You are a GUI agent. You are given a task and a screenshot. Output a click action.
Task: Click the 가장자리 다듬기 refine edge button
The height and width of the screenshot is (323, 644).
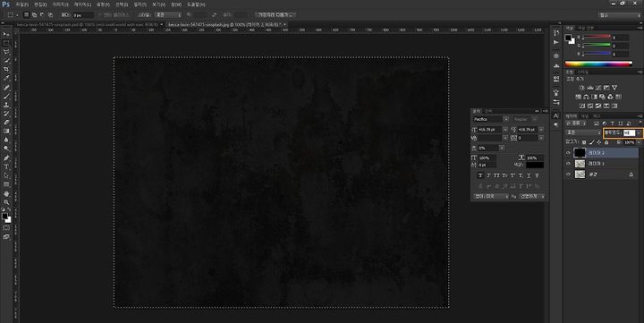[275, 15]
